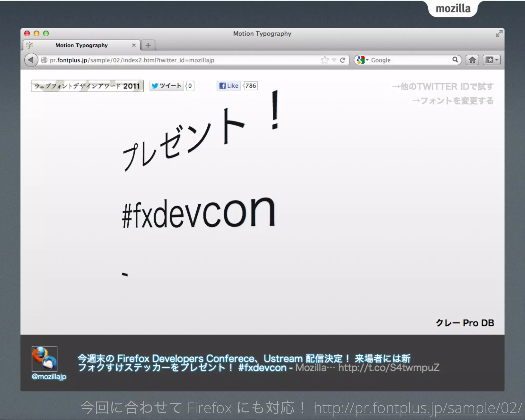Open the Google search engine selector

362,60
